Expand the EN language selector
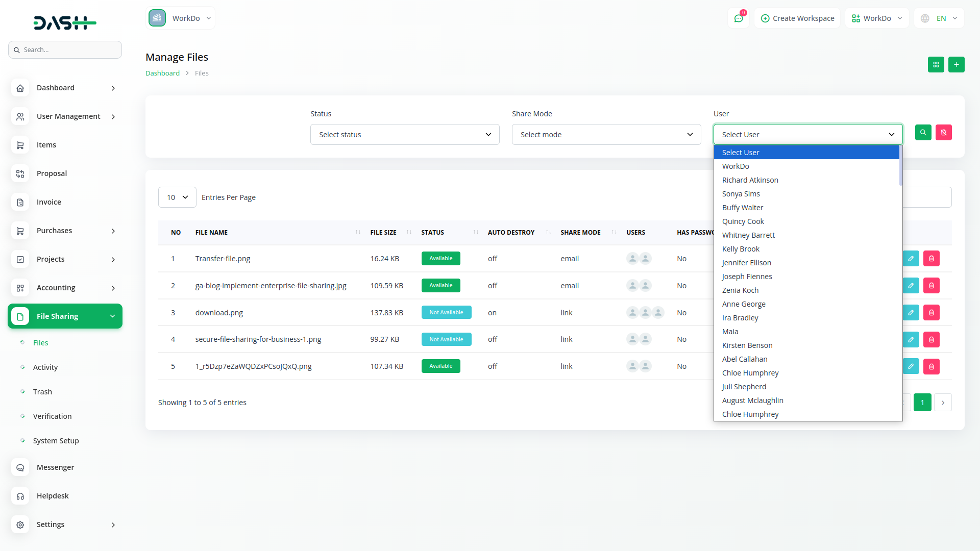 (940, 18)
